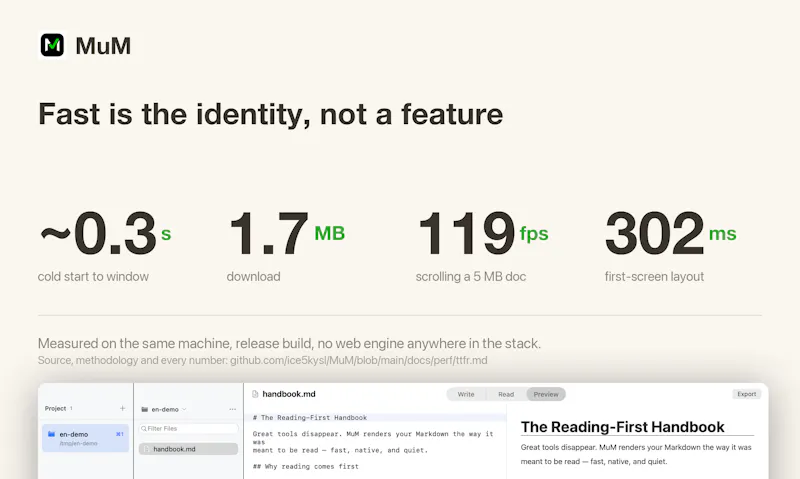
Task: Select handbook.md in the file list
Action: 188,449
